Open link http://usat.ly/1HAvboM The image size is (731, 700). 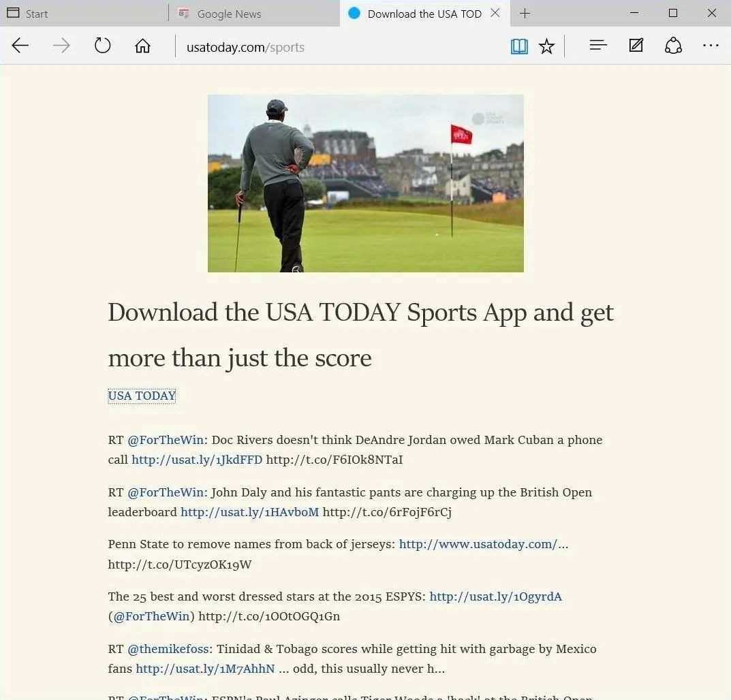click(x=249, y=512)
